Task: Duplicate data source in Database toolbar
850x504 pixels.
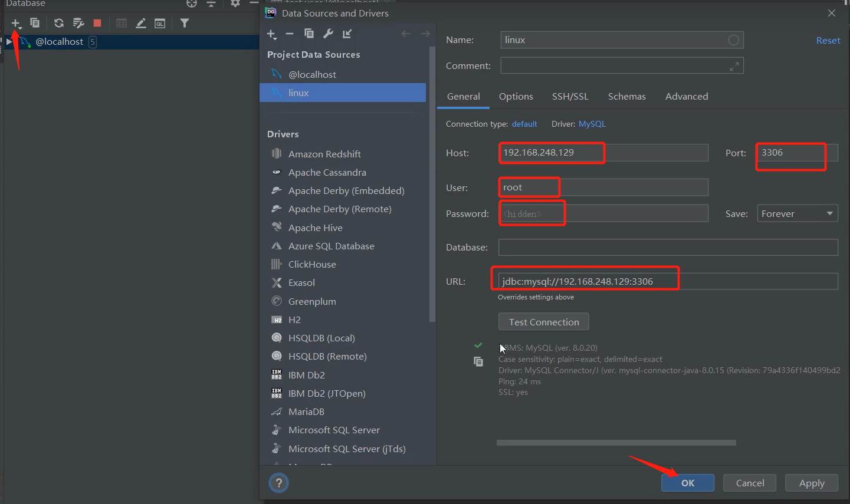Action: pyautogui.click(x=35, y=23)
